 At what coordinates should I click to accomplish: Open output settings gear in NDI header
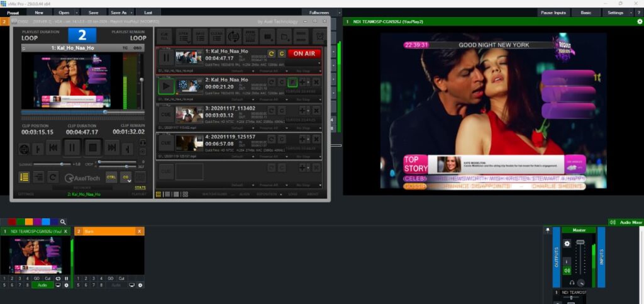click(639, 21)
